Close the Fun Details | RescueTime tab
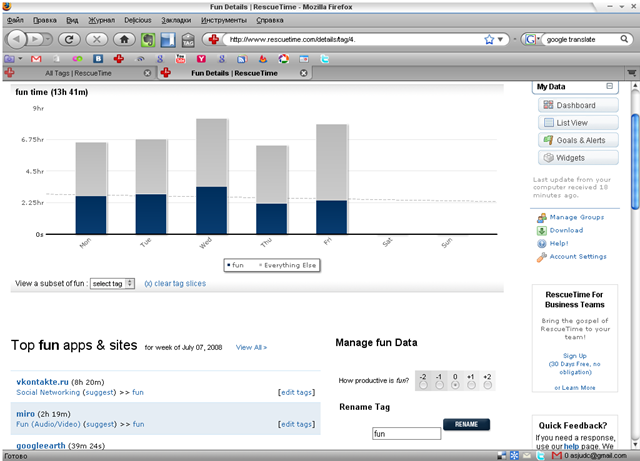Screen dimensions: 640x461 [304, 73]
